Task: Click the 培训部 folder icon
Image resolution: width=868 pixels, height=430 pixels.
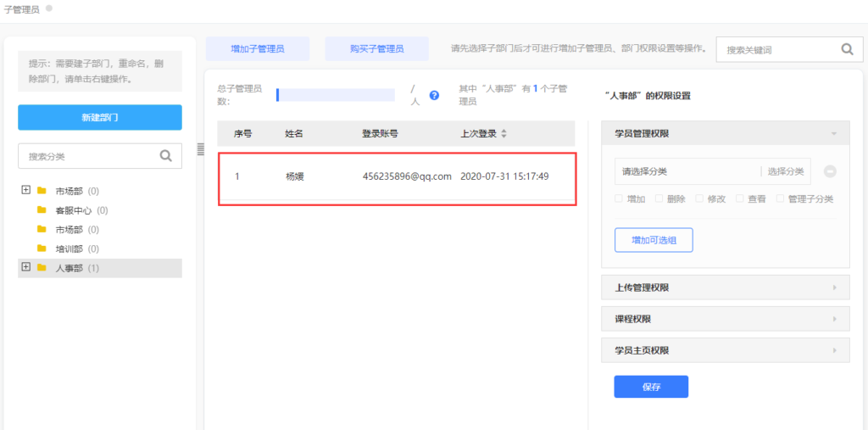Action: coord(41,249)
